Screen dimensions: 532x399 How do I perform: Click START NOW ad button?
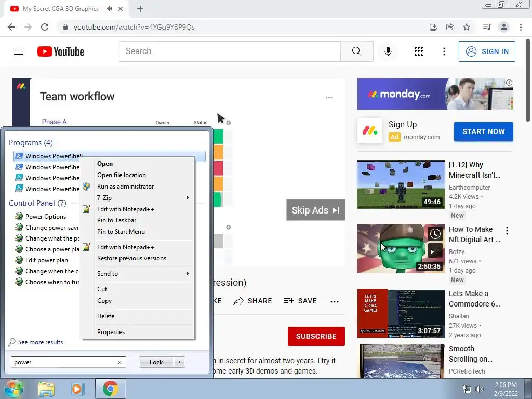pos(484,131)
